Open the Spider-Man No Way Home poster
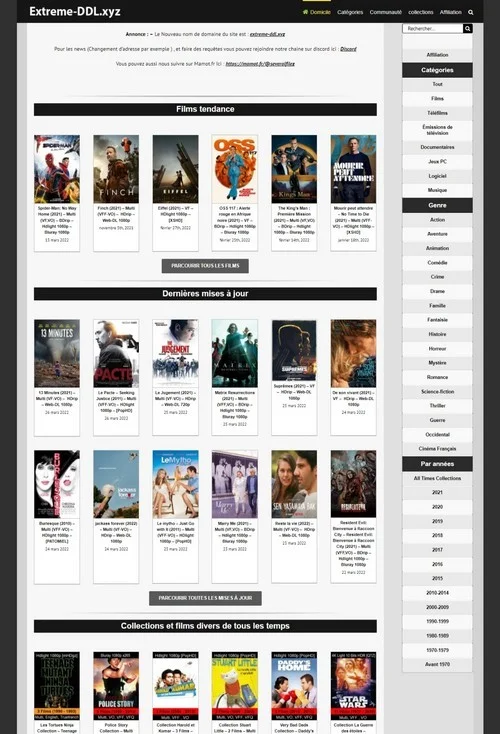Screen dimensions: 500x734 pos(57,169)
